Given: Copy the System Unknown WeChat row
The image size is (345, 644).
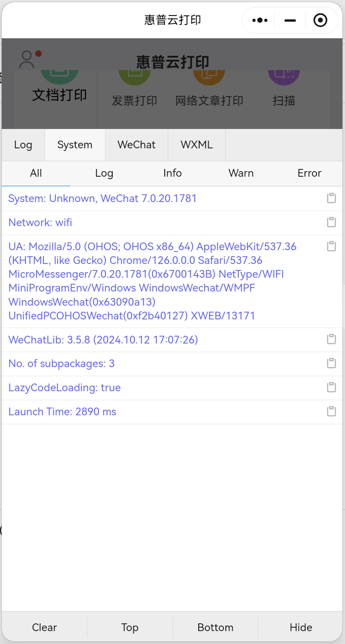Looking at the screenshot, I should (331, 198).
